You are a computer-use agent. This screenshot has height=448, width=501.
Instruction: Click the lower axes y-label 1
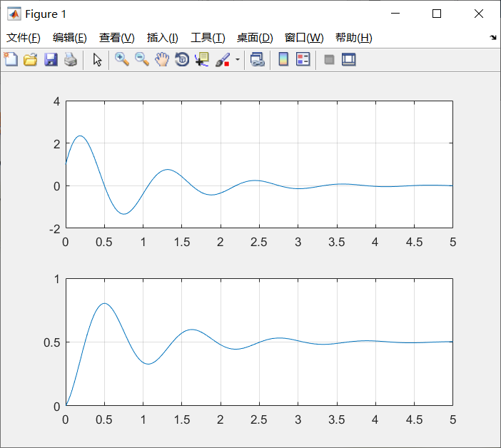57,280
